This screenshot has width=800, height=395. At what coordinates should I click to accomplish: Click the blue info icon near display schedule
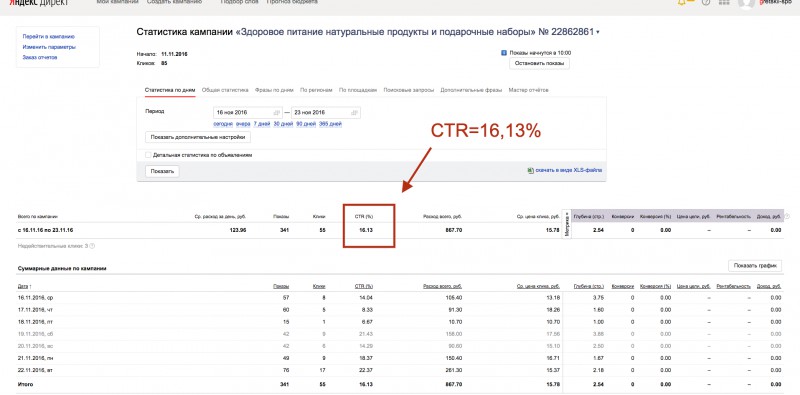504,53
